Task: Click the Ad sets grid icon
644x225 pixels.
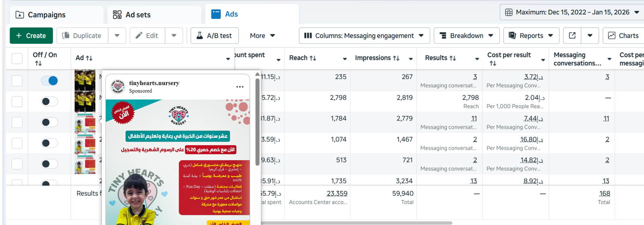Action: point(117,15)
